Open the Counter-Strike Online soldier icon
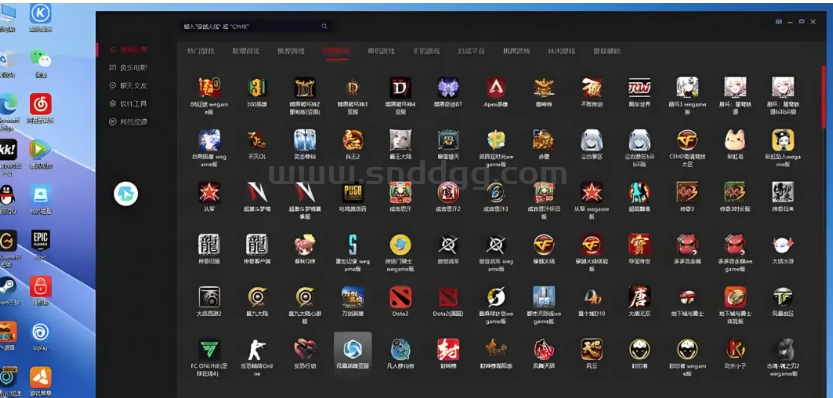833x398 pixels. pyautogui.click(x=257, y=349)
